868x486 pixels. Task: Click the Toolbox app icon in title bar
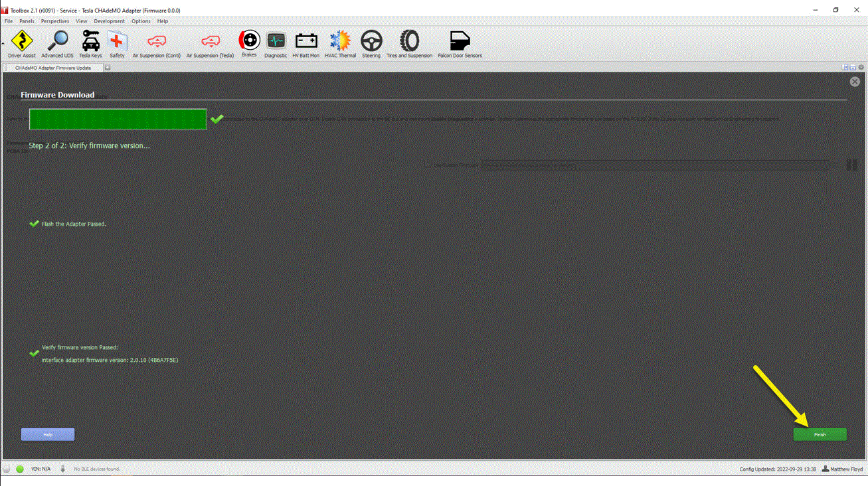[5, 10]
